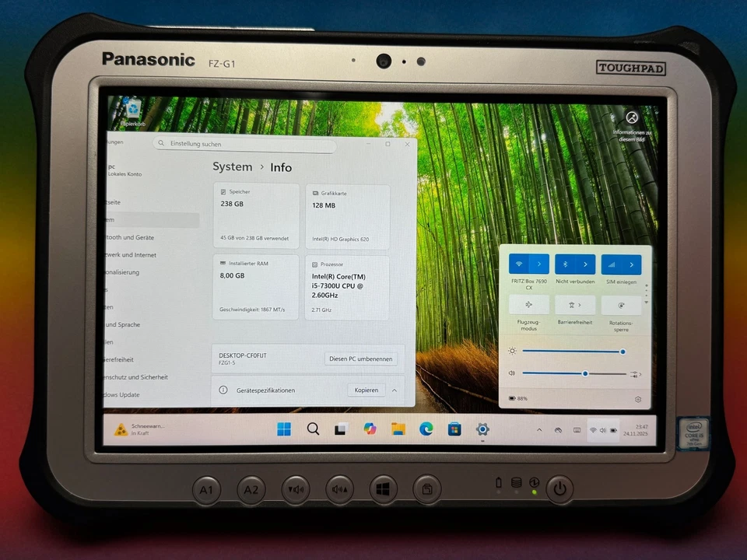Open Windows Search from the taskbar
The height and width of the screenshot is (560, 747).
coord(313,429)
